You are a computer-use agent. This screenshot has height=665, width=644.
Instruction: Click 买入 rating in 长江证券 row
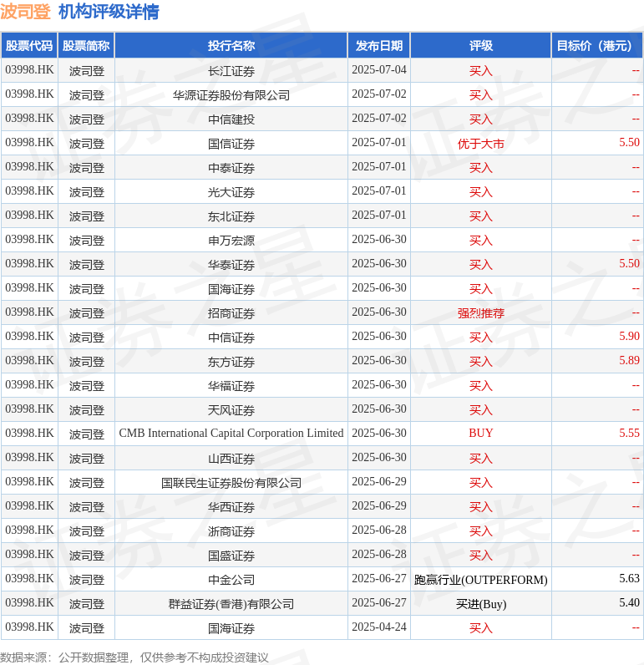[x=481, y=70]
